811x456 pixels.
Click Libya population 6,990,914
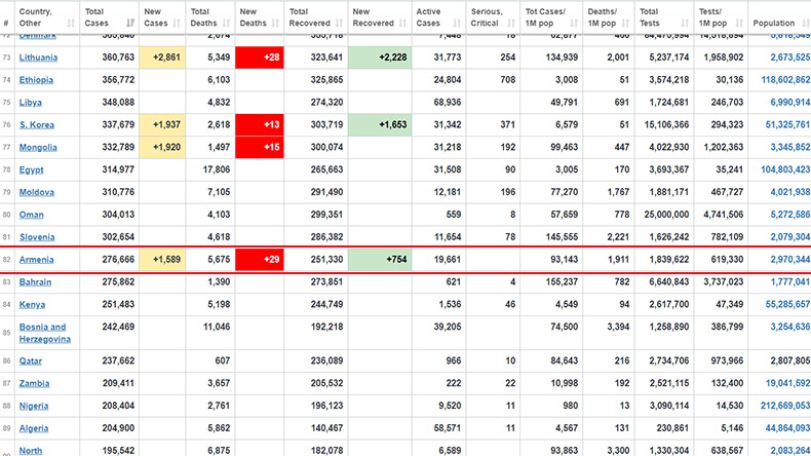[790, 102]
